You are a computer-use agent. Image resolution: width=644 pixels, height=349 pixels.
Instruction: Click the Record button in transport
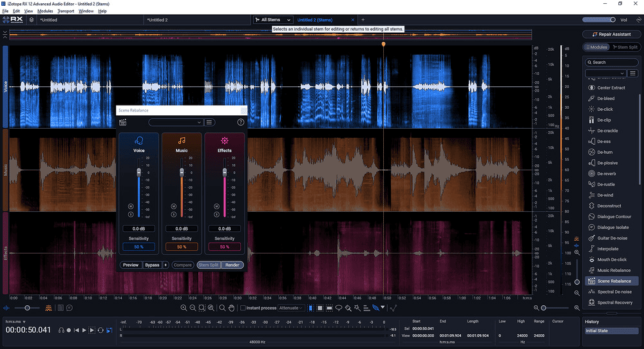69,330
